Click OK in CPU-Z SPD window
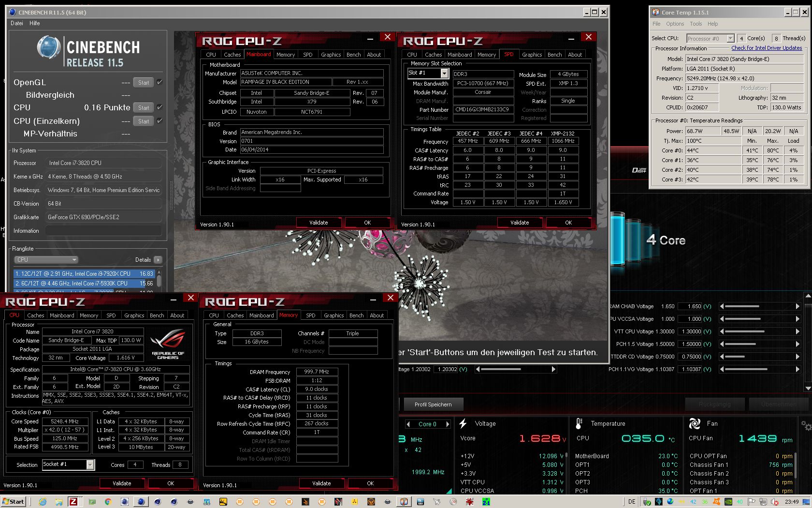 569,223
